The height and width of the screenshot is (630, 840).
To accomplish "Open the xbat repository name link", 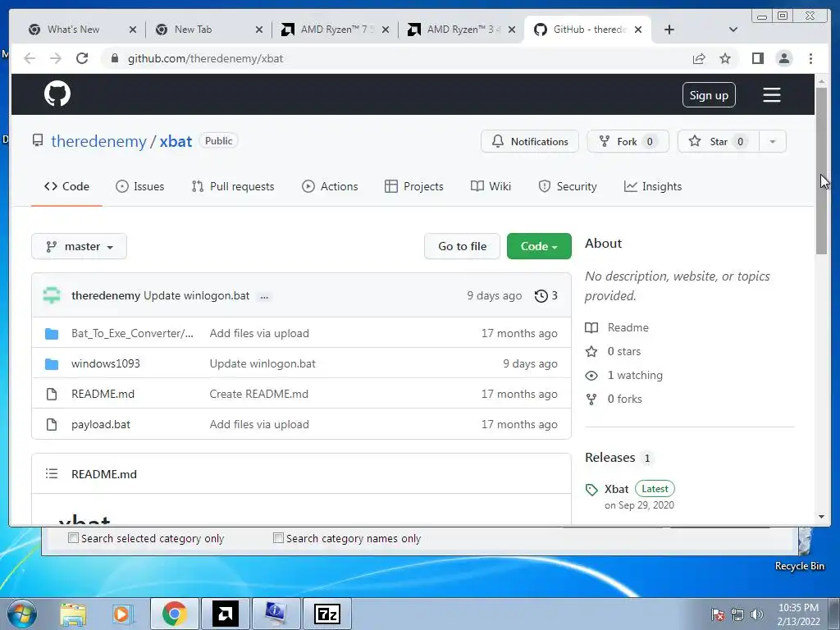I will (176, 141).
